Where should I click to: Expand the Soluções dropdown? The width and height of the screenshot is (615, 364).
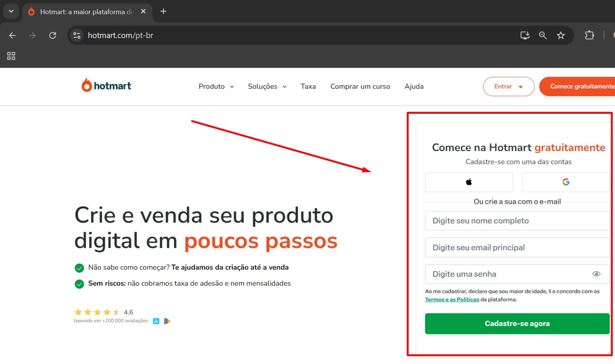click(267, 86)
